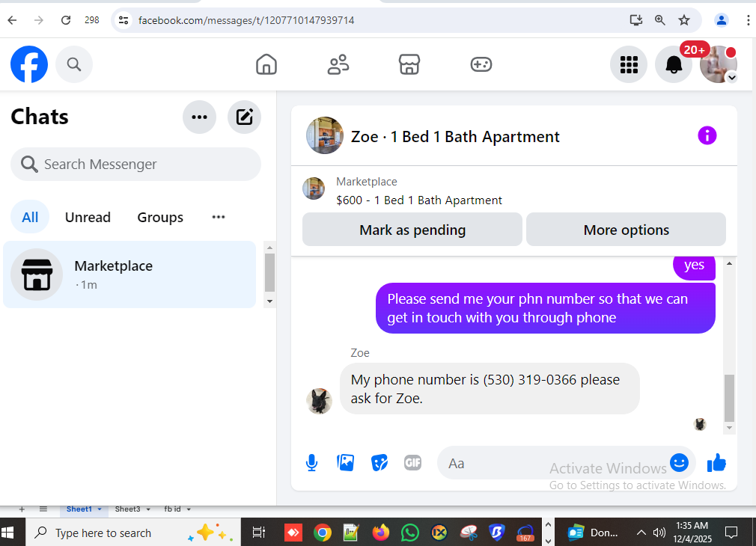This screenshot has height=546, width=756.
Task: Click the zoom magnifier icon in address bar
Action: click(659, 20)
